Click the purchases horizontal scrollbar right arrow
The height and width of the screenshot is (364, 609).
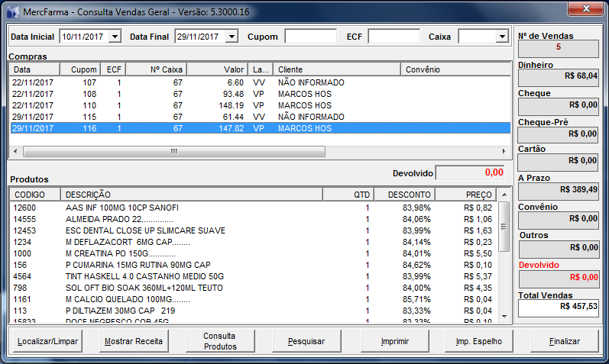(504, 151)
